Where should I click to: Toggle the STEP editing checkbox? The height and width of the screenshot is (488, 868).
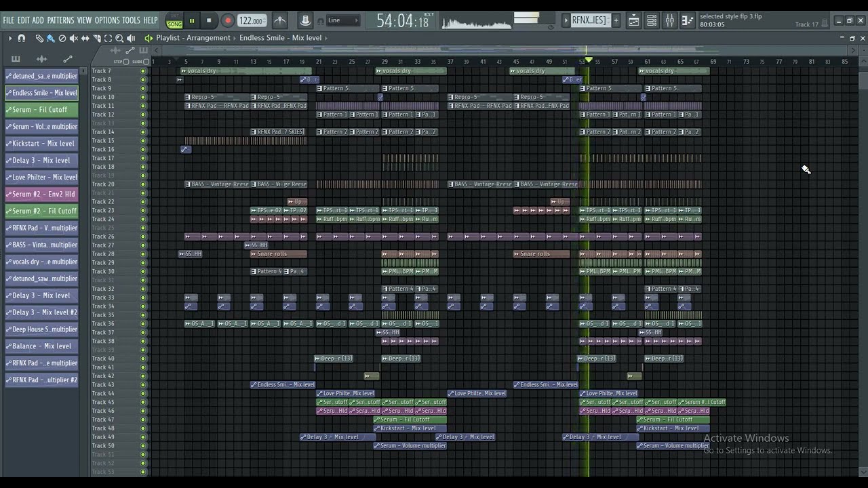pyautogui.click(x=125, y=62)
